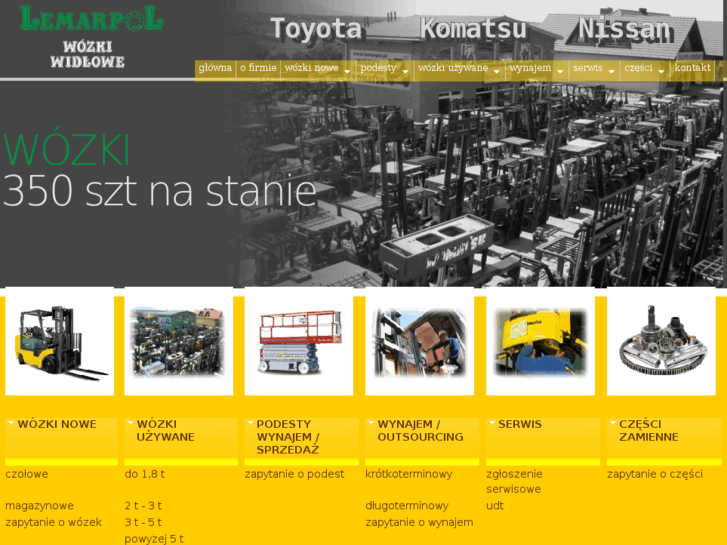
Task: Click the arrow beside WÓZKI NOWE heading
Action: click(x=11, y=423)
